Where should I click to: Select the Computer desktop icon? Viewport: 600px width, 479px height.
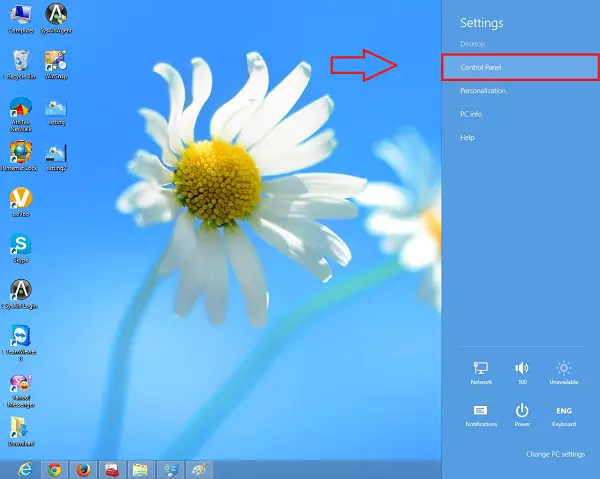tap(21, 19)
